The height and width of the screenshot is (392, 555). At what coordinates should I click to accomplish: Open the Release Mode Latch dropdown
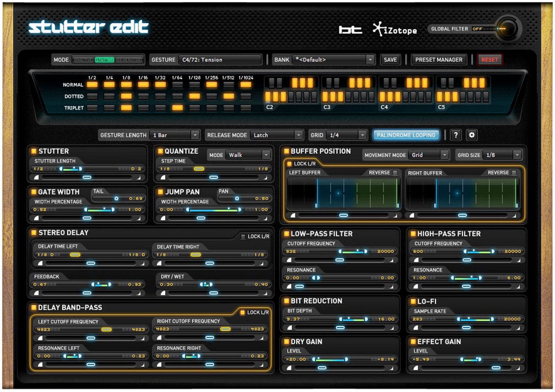point(276,135)
